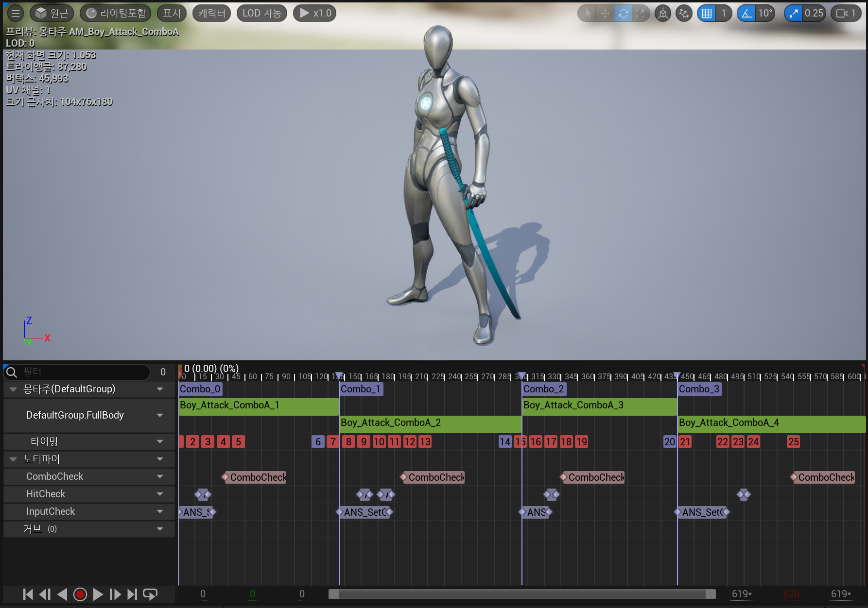
Task: Click the LOD 자동 button
Action: 261,13
